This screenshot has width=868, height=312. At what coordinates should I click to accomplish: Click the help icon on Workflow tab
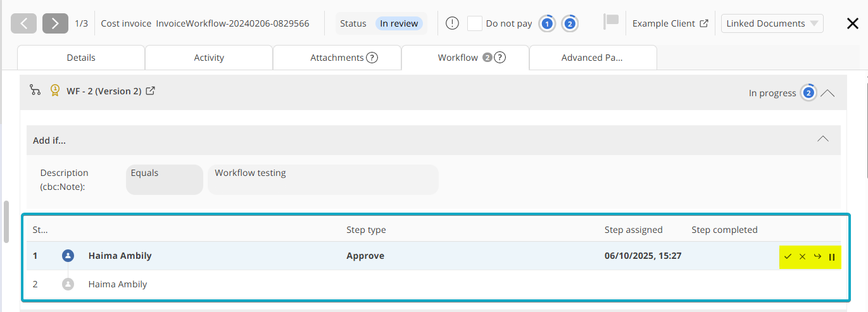tap(500, 58)
